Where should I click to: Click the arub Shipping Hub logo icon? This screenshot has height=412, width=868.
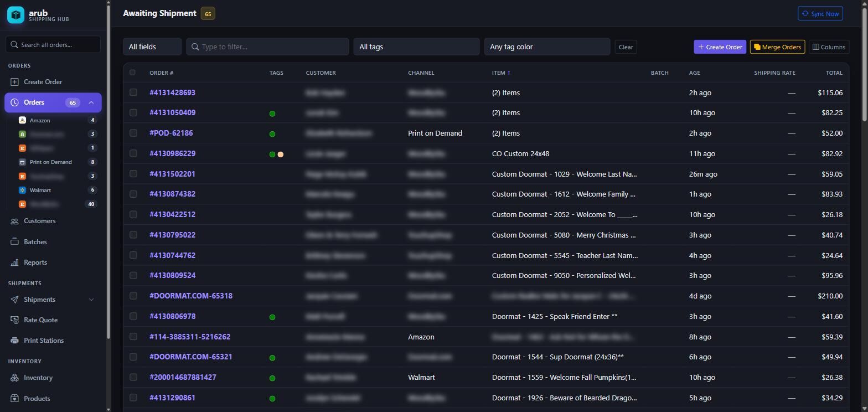tap(15, 15)
